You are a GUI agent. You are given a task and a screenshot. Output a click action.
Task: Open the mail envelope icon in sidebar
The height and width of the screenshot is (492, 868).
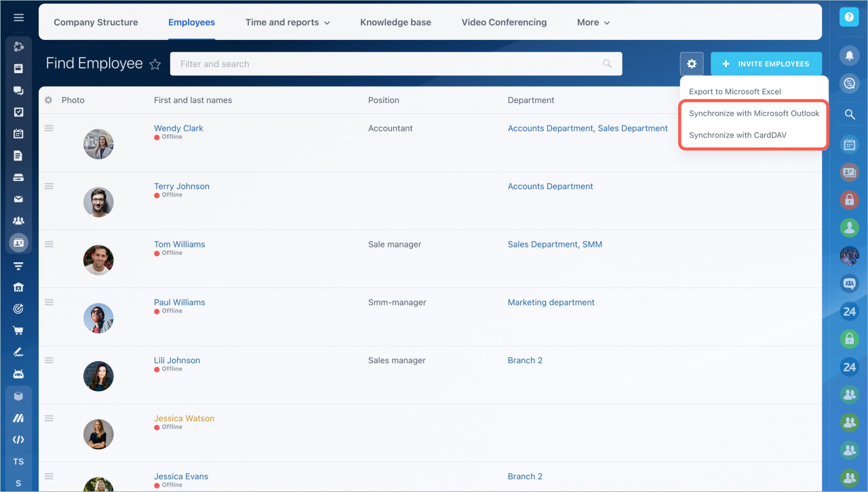tap(18, 199)
